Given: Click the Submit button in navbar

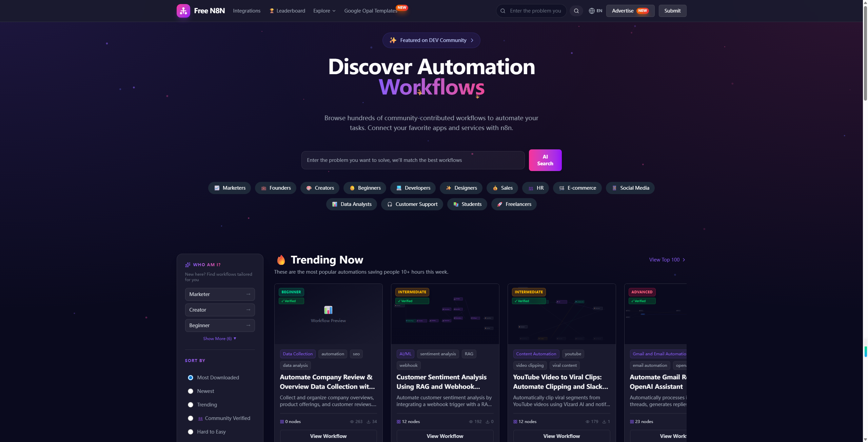Looking at the screenshot, I should click(672, 11).
